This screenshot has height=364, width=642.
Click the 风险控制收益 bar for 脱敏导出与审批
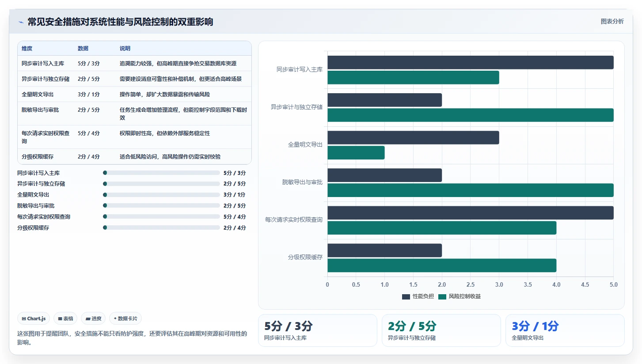(x=471, y=190)
